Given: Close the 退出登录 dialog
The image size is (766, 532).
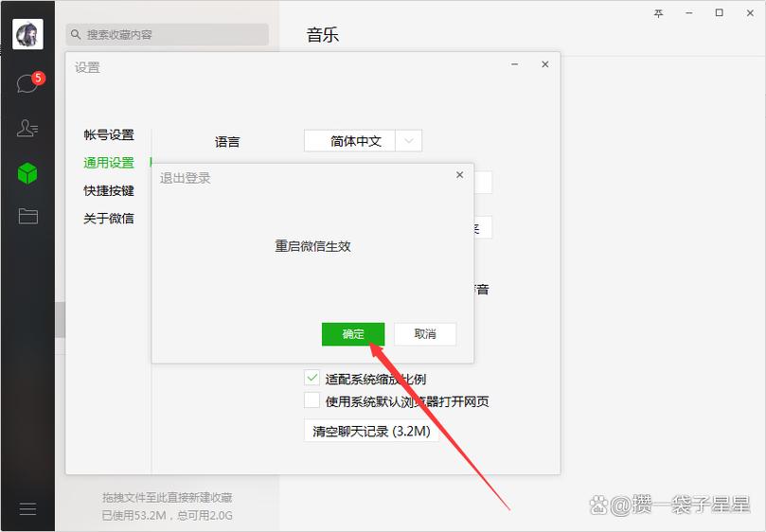Looking at the screenshot, I should point(460,175).
